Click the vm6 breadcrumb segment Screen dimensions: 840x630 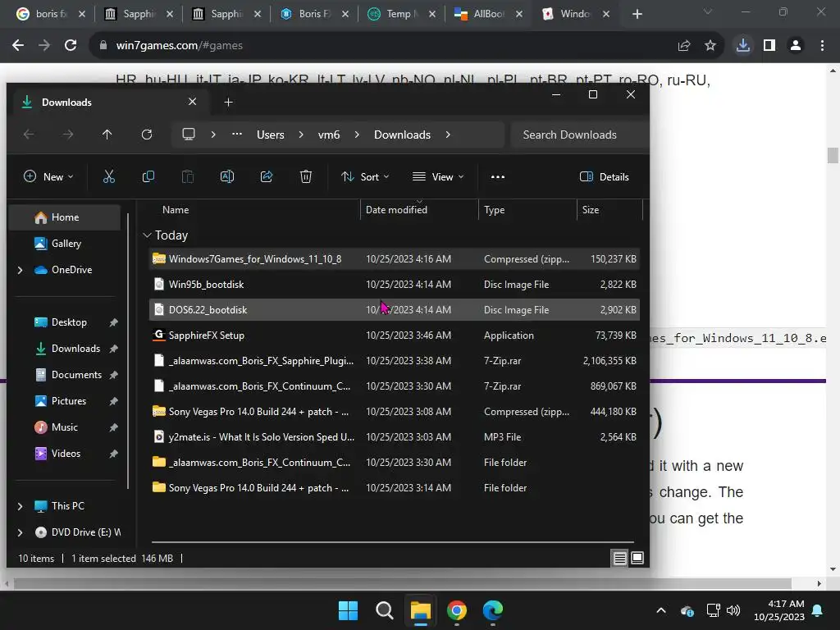[x=329, y=135]
